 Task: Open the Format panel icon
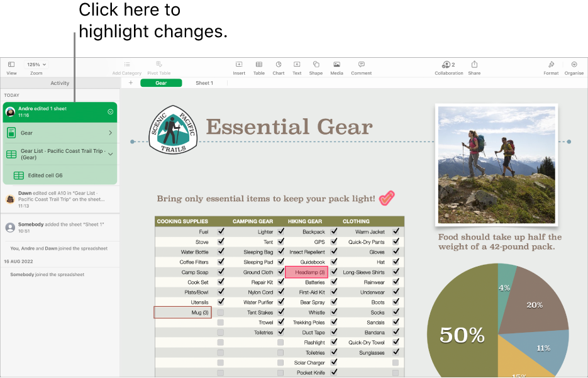[551, 66]
